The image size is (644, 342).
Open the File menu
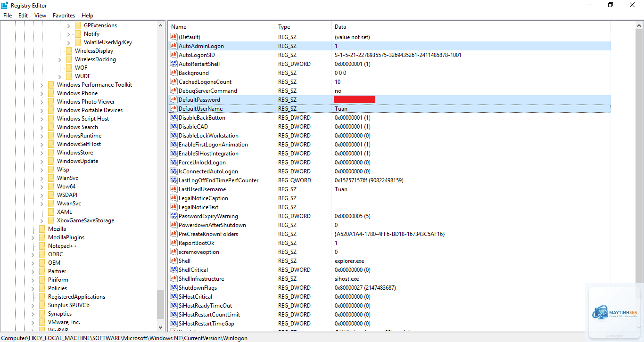click(x=8, y=16)
